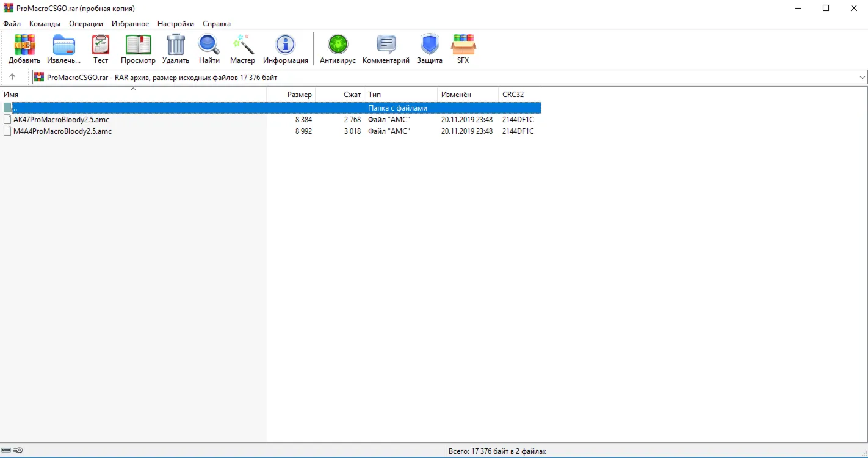The height and width of the screenshot is (458, 868).
Task: Start the Мастер wizard wand
Action: click(242, 49)
